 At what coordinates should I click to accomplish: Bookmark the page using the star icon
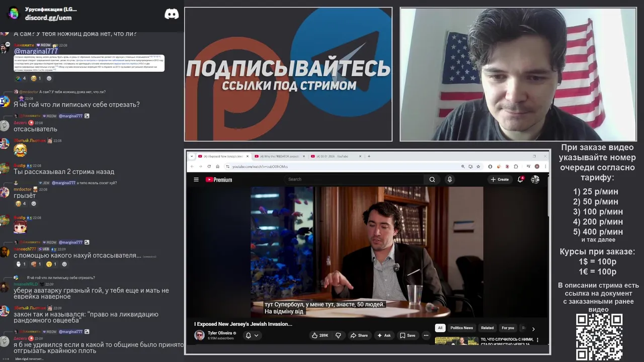coord(478,166)
